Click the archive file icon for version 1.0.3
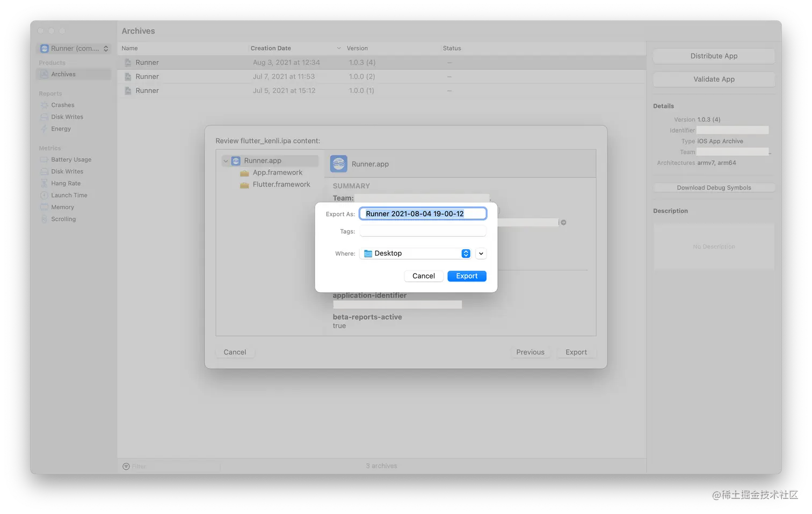This screenshot has height=514, width=812. click(x=128, y=62)
